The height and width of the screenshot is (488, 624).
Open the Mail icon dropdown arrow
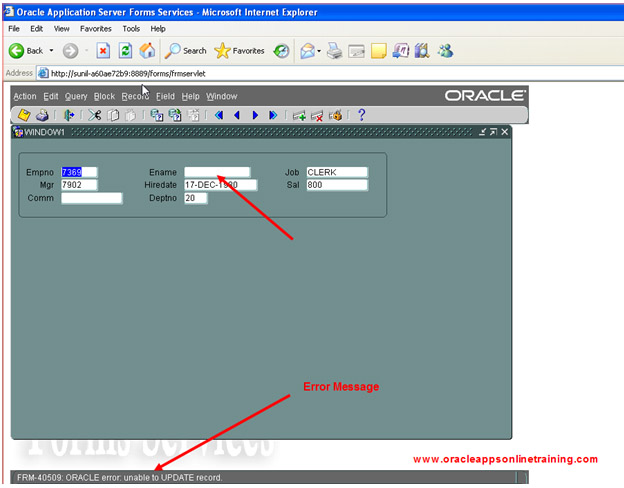tap(319, 51)
